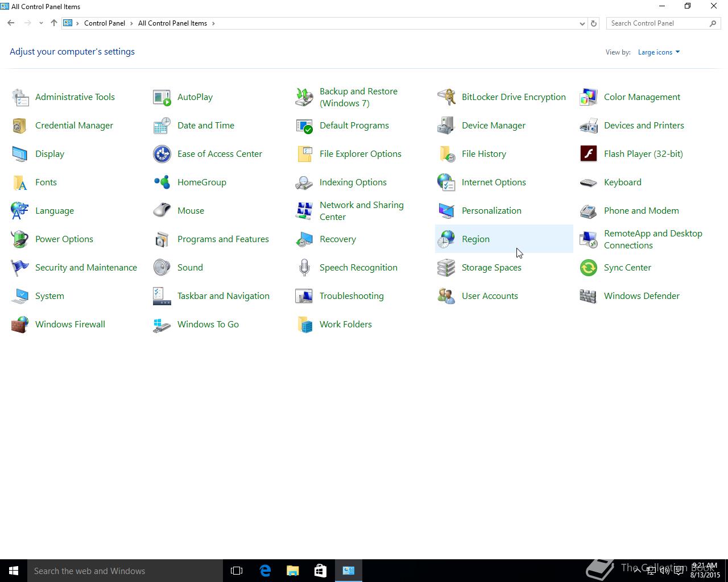728x582 pixels.
Task: Open the Default Programs icon
Action: pyautogui.click(x=304, y=126)
